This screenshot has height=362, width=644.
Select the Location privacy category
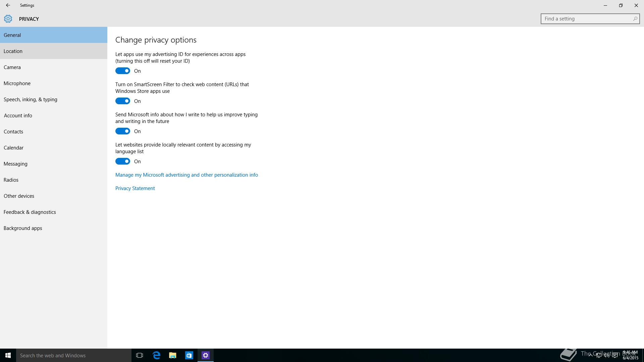[x=13, y=51]
